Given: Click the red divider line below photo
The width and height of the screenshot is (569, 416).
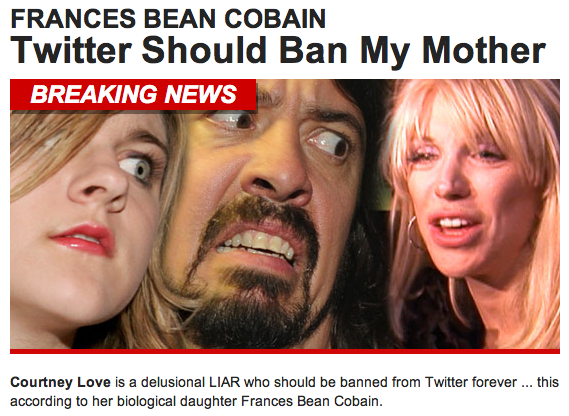Looking at the screenshot, I should pos(285,351).
